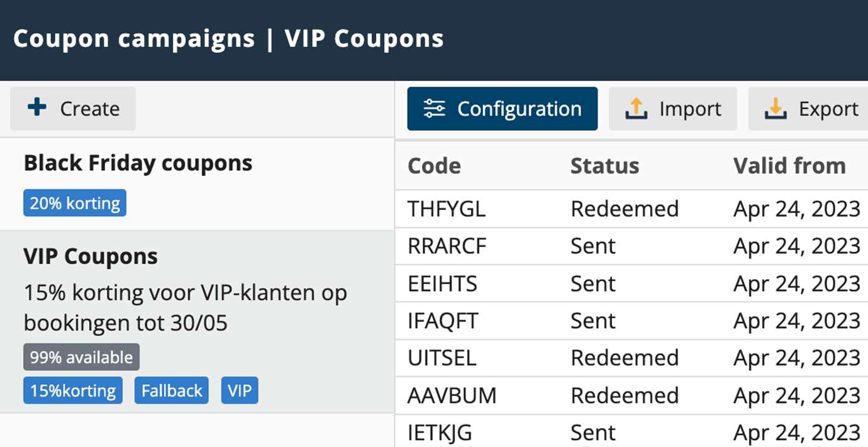Image resolution: width=868 pixels, height=447 pixels.
Task: Open the Configuration button
Action: (x=502, y=109)
